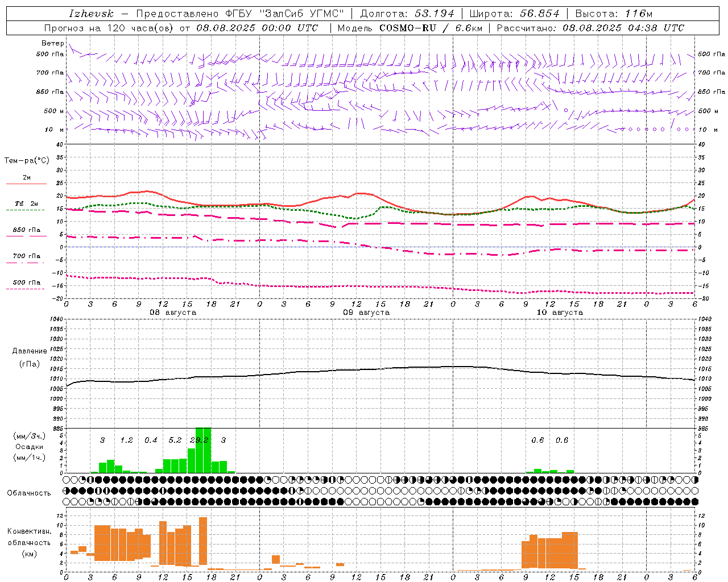
Task: Click the Рассчитано: 08.08.2025 04:38 UTC text
Action: pos(590,28)
